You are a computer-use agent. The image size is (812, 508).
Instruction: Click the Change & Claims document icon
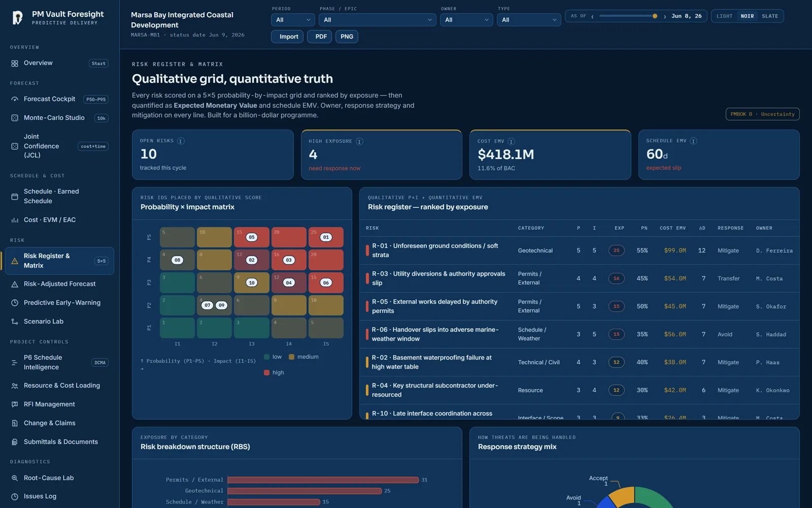[15, 423]
